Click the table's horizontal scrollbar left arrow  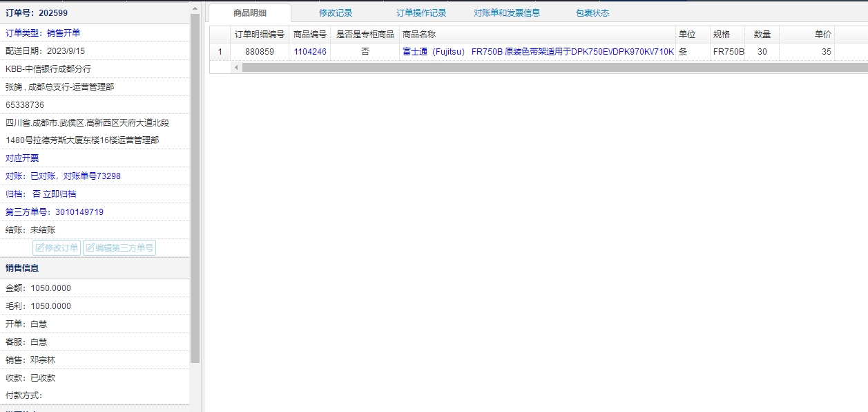236,67
